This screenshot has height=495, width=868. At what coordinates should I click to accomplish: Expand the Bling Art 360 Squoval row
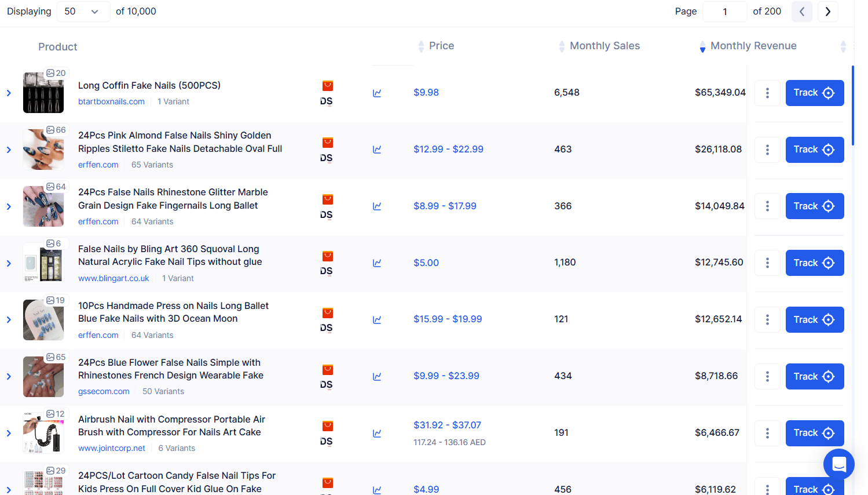(x=9, y=263)
